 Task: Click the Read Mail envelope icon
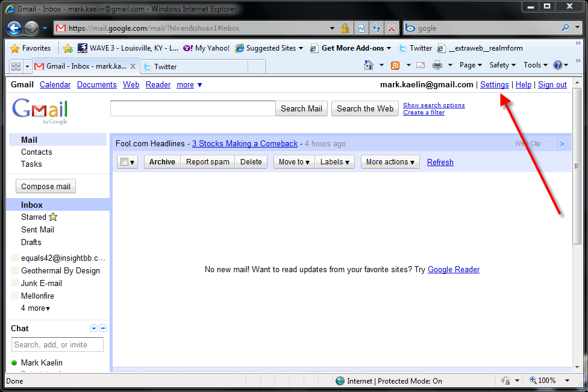[x=421, y=65]
